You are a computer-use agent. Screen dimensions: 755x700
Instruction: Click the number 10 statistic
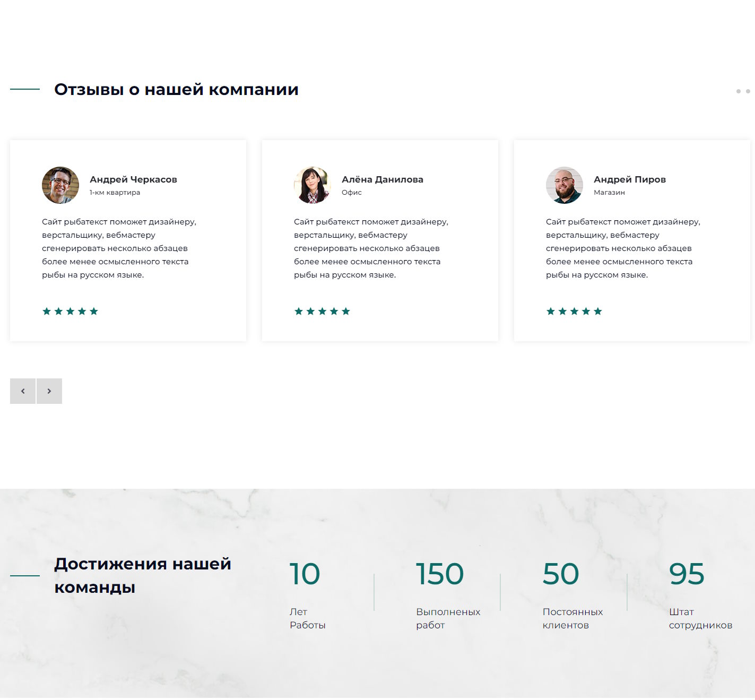coord(305,574)
